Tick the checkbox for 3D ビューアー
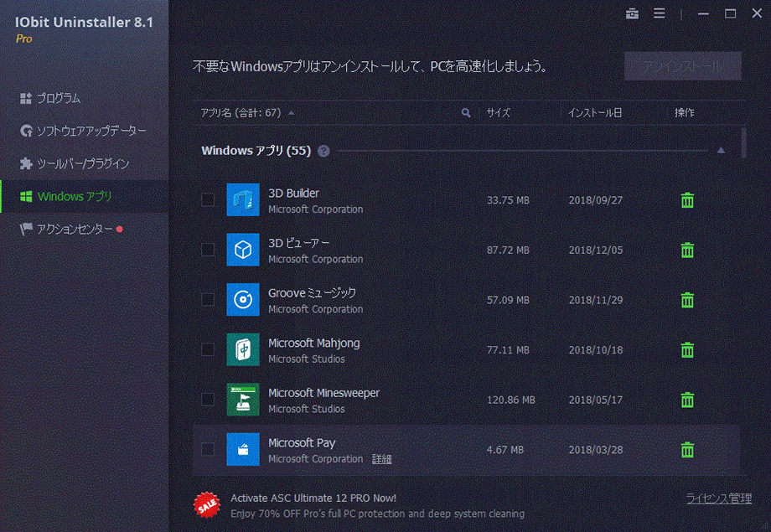This screenshot has width=771, height=532. (208, 250)
